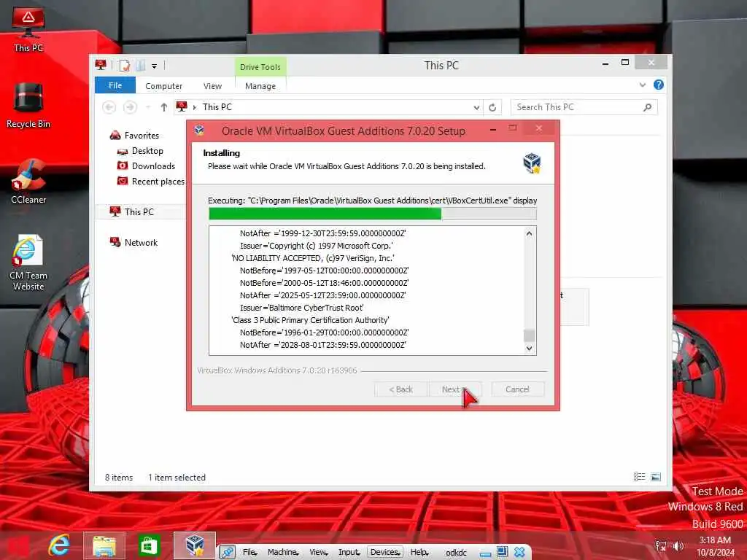Click the This PC window title bar icon

click(x=101, y=65)
